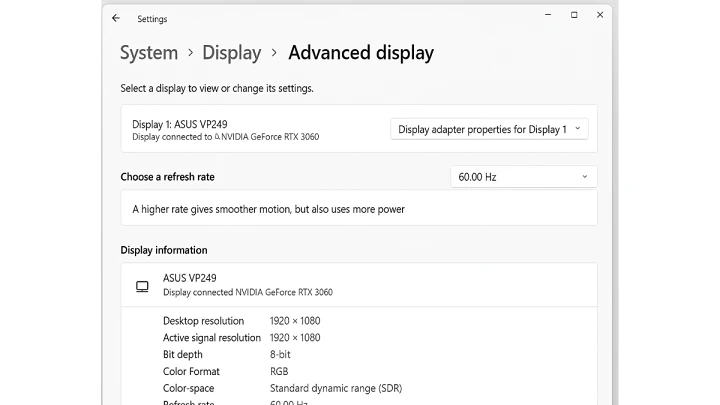Go to Display in the breadcrumb
Viewport: 720px width, 405px height.
pos(231,53)
